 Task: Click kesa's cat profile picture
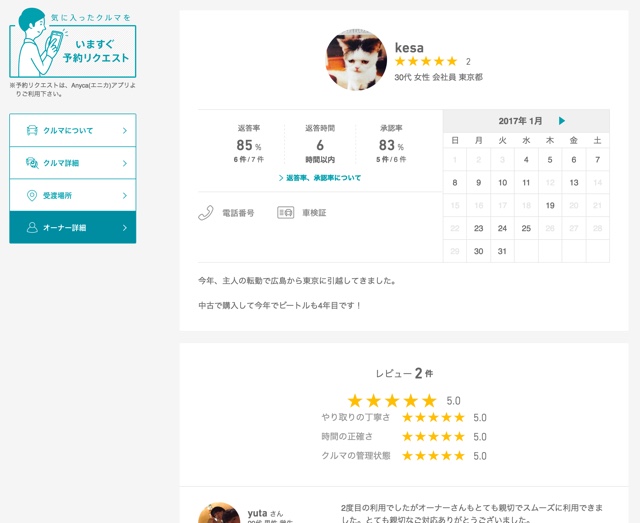(x=356, y=60)
